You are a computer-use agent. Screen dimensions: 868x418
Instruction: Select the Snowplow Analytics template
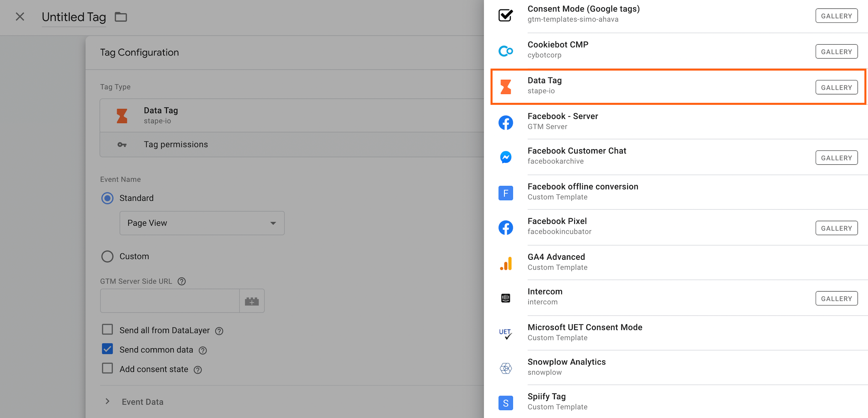tap(676, 367)
